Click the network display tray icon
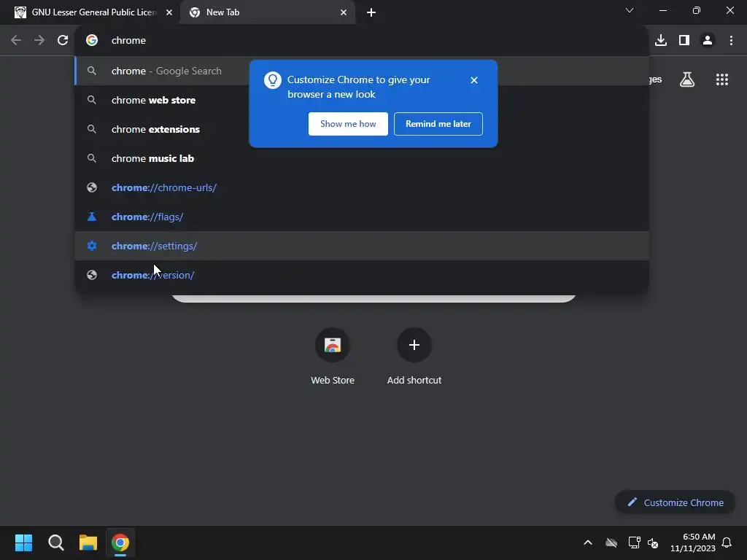 pos(634,542)
